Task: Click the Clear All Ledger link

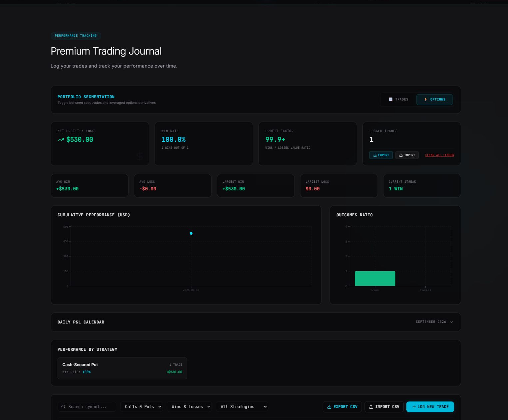Action: [x=439, y=155]
